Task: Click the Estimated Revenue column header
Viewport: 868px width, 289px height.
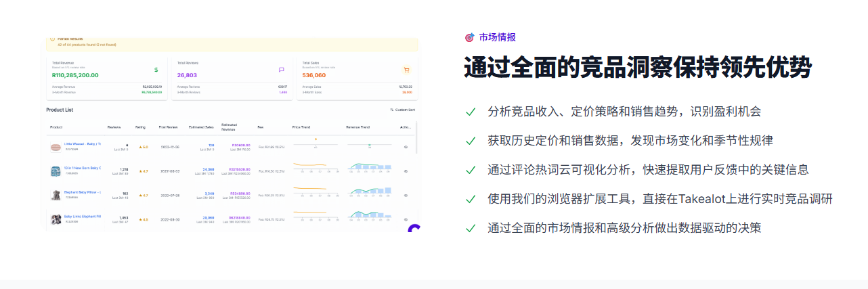Action: (x=230, y=127)
